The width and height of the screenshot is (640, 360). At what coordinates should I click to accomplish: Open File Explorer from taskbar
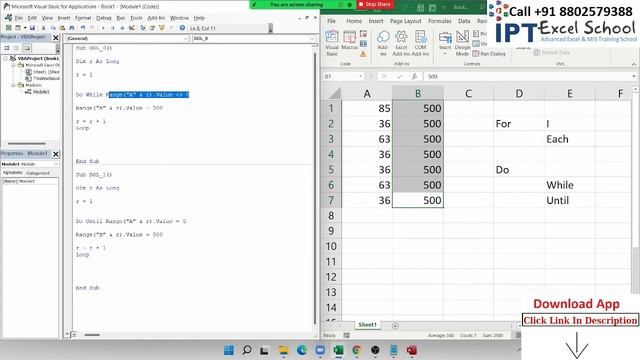pos(283,350)
